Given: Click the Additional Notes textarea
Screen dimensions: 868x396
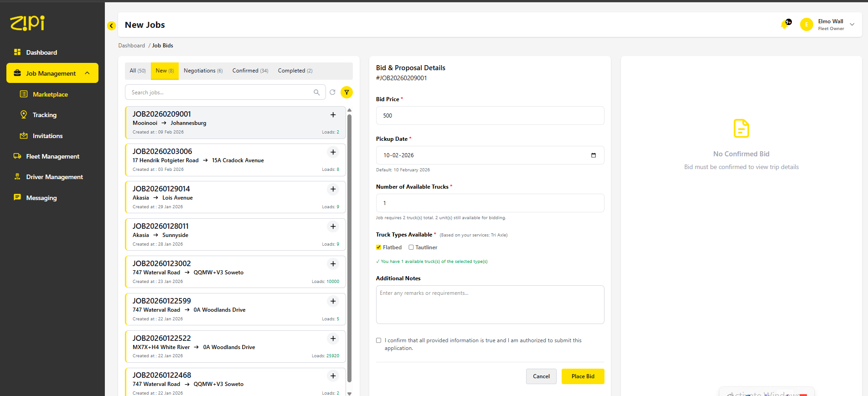Looking at the screenshot, I should point(490,305).
